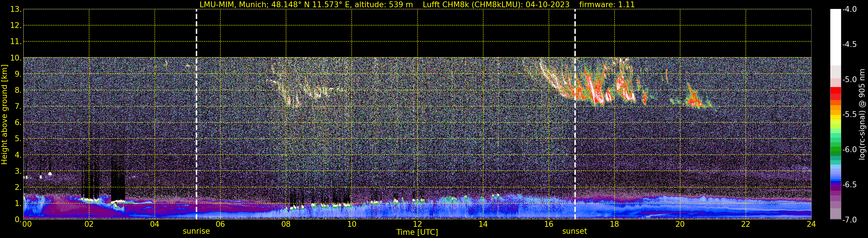The image size is (868, 238).
Task: Click the x-axis tick label '02'
Action: [89, 224]
